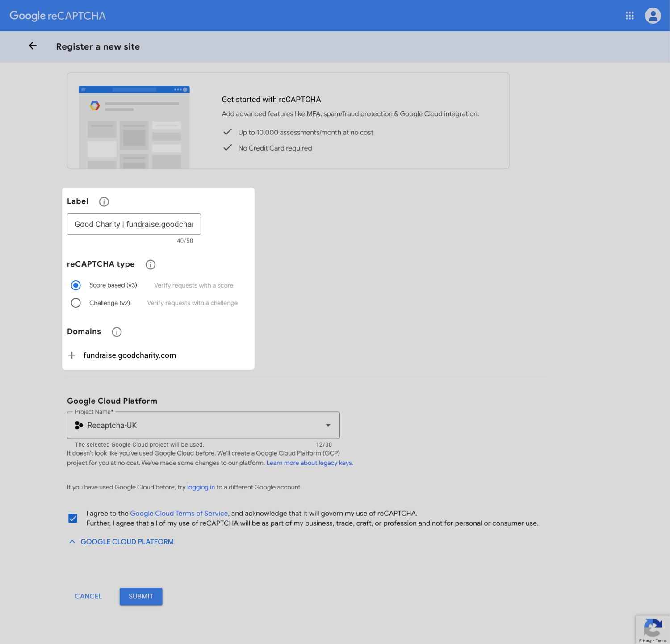This screenshot has width=670, height=644.
Task: Click the info icon next to Domains
Action: click(x=117, y=332)
